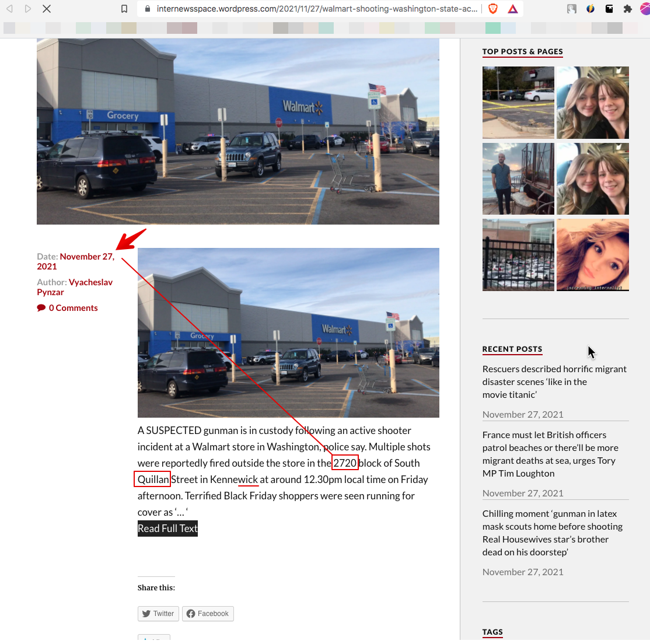Click the RECENT POSTS heading
Viewport: 650px width, 644px height.
coord(512,349)
